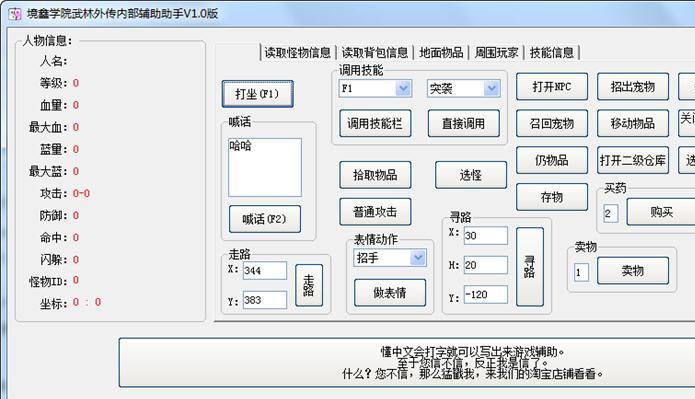Select the 地面物品 tab
The width and height of the screenshot is (695, 399).
pyautogui.click(x=441, y=53)
